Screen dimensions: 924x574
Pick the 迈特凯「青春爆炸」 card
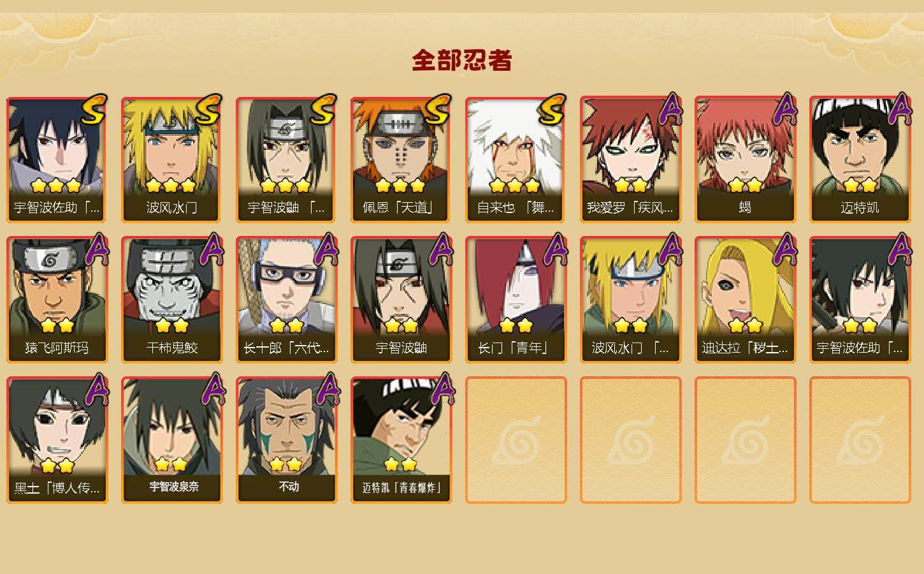(401, 440)
